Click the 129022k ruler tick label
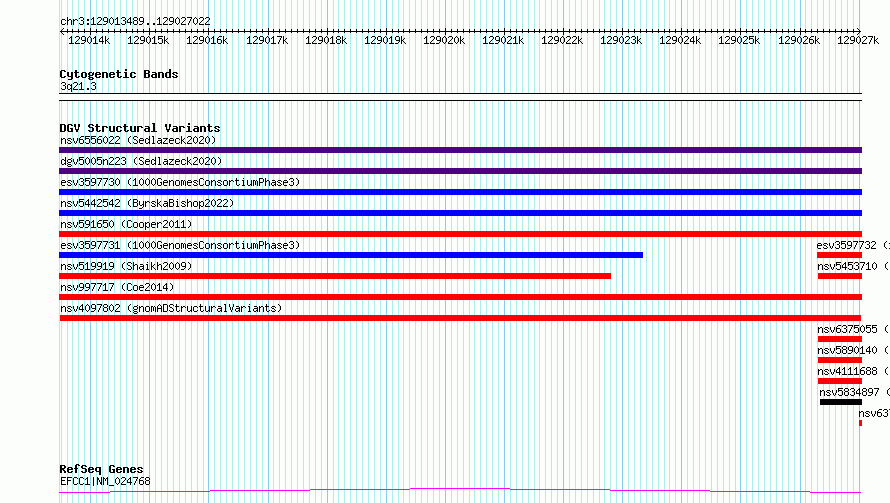The image size is (890, 503). coord(562,40)
